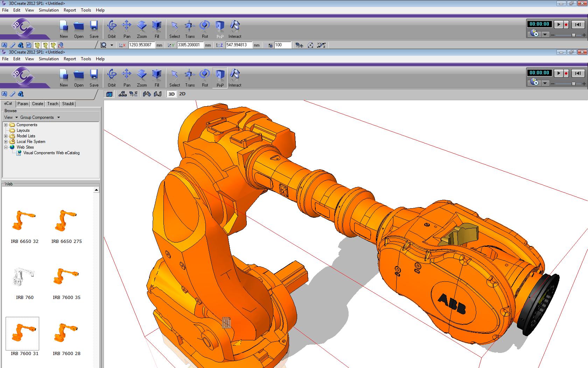Image resolution: width=588 pixels, height=368 pixels.
Task: Click Fill view icon in front window
Action: [157, 75]
